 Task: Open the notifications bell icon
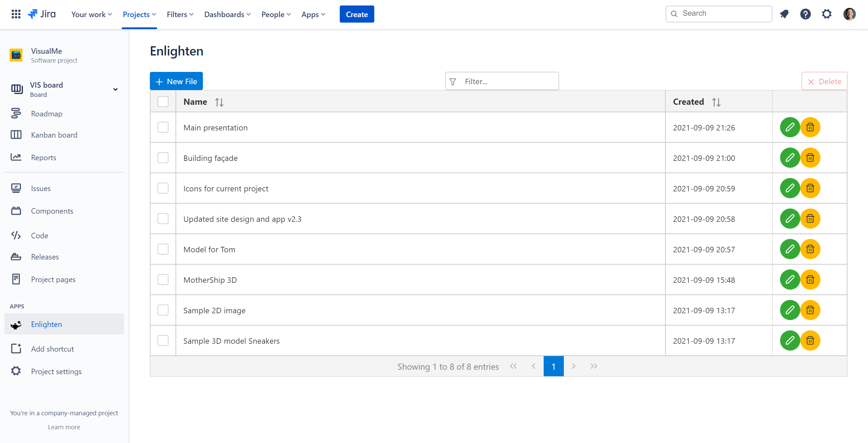pos(784,14)
